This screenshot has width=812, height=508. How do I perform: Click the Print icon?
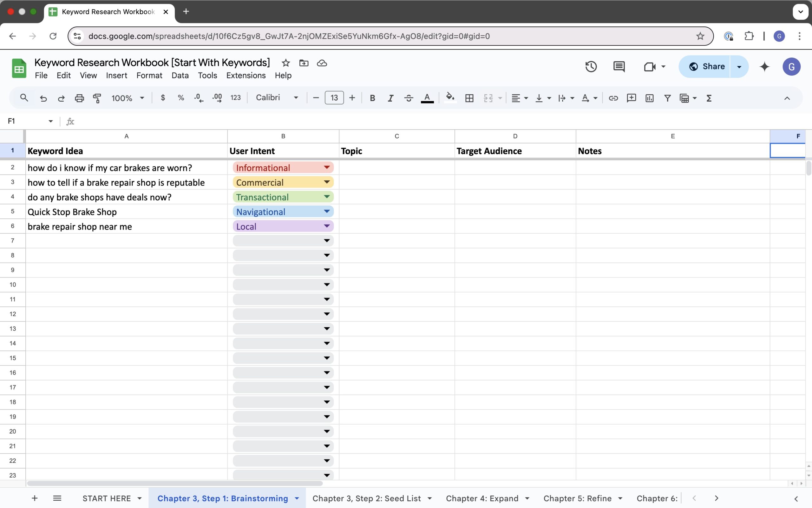coord(79,98)
